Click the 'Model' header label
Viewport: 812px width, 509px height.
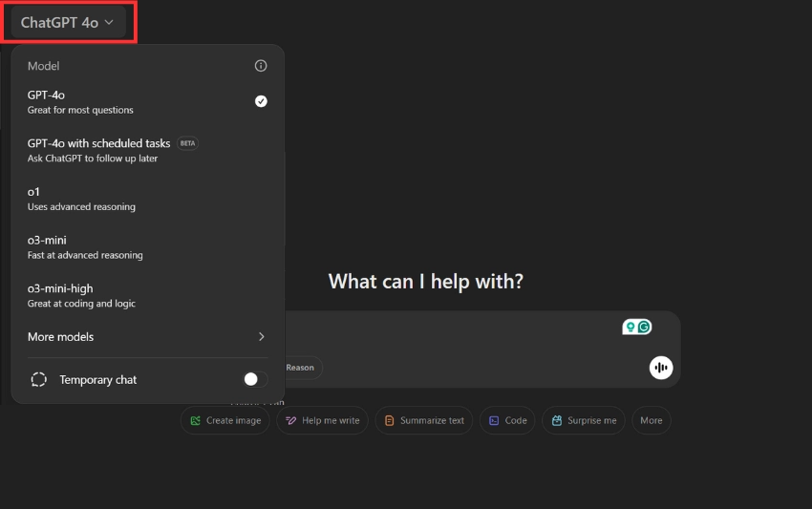[44, 66]
